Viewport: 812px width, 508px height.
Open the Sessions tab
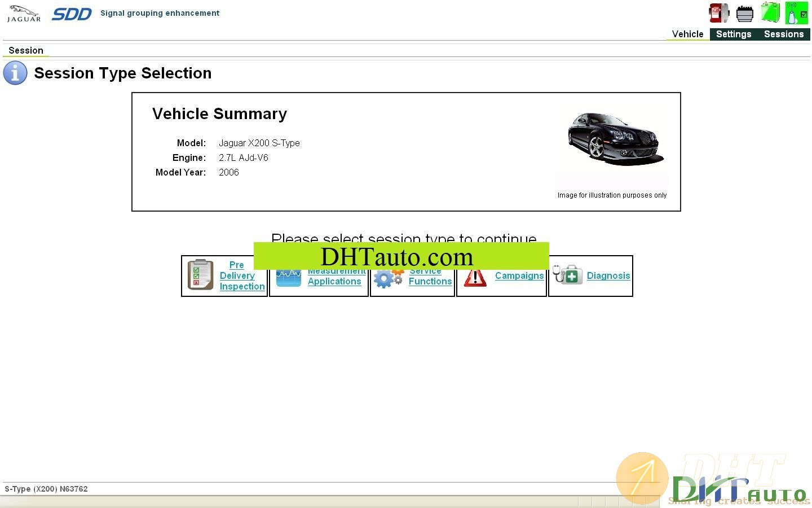pyautogui.click(x=784, y=34)
